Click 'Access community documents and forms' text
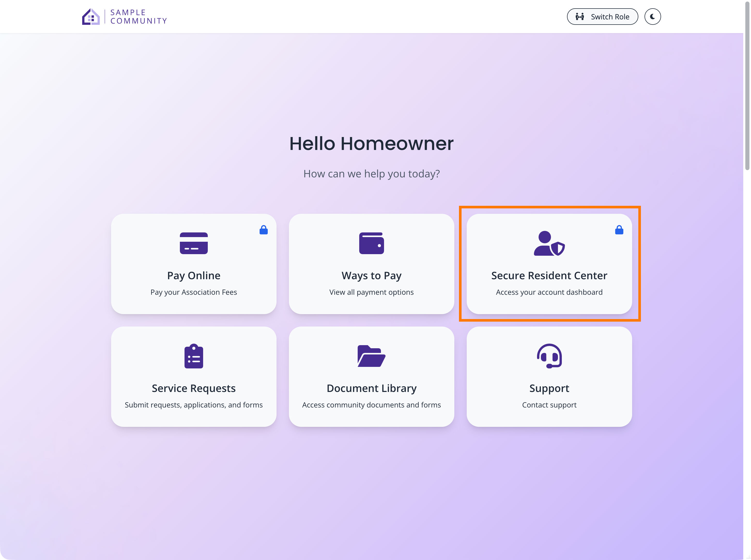Screen dimensions: 751x560 coord(372,405)
